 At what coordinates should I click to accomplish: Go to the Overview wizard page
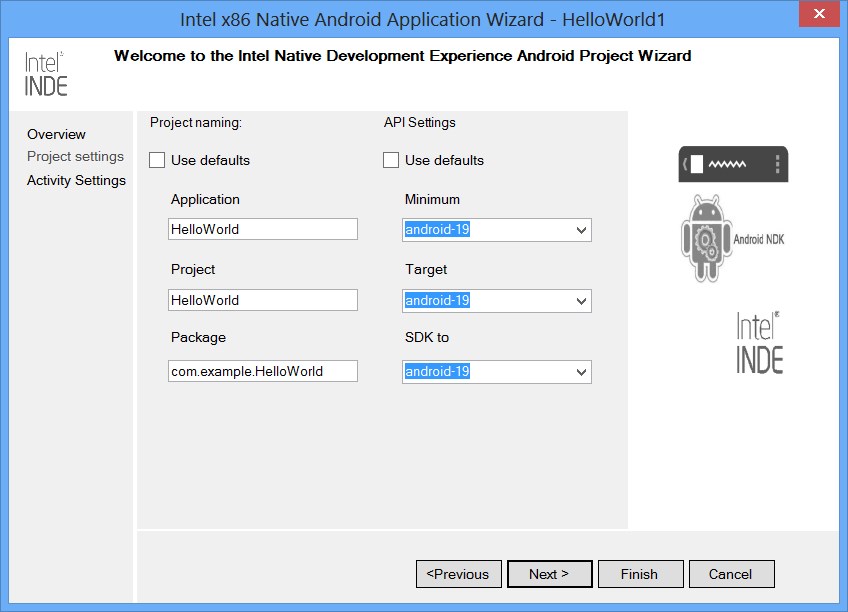pyautogui.click(x=56, y=134)
